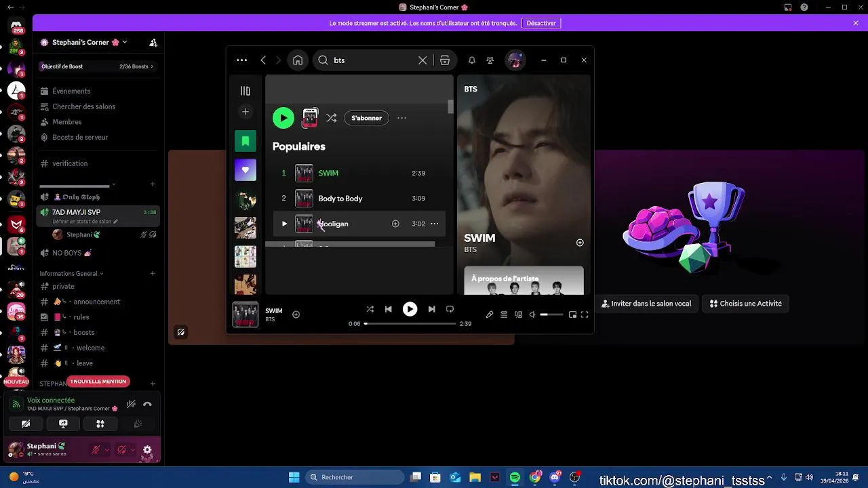Viewport: 868px width, 488px height.
Task: Open the Spotify three-dots menu at top left
Action: click(x=242, y=60)
